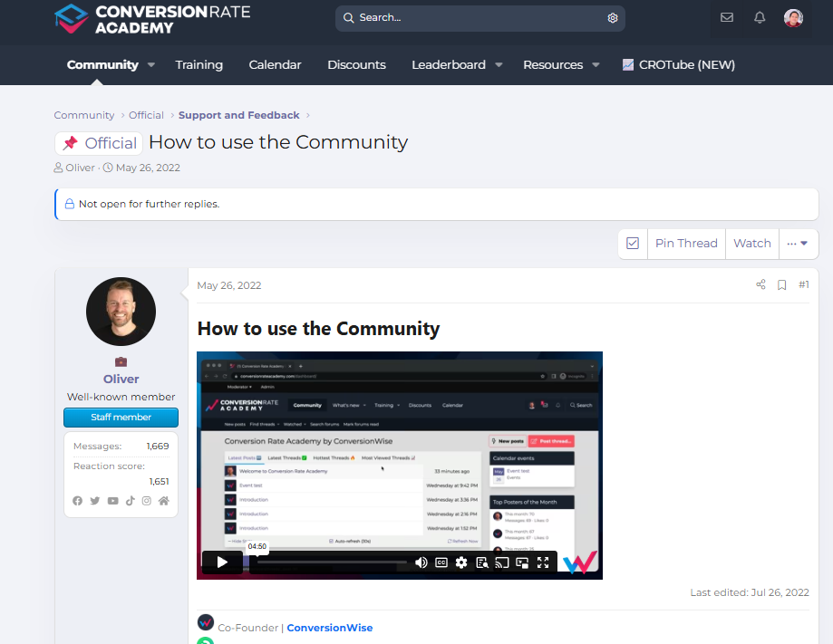Focus the Search input field

click(480, 18)
